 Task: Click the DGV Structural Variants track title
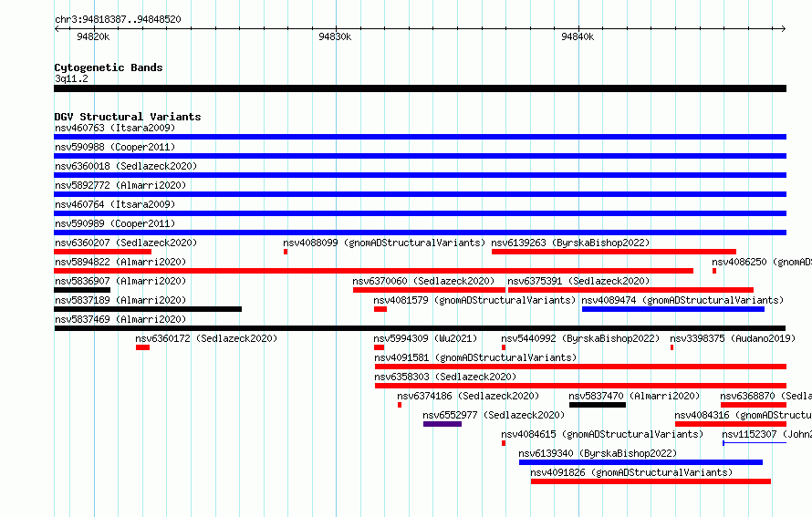(x=128, y=117)
